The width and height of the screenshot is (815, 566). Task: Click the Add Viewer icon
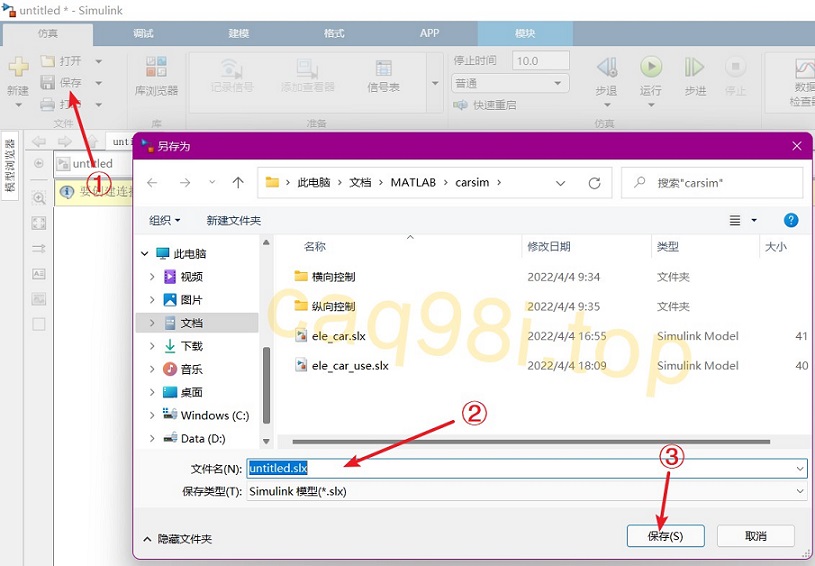click(x=307, y=69)
